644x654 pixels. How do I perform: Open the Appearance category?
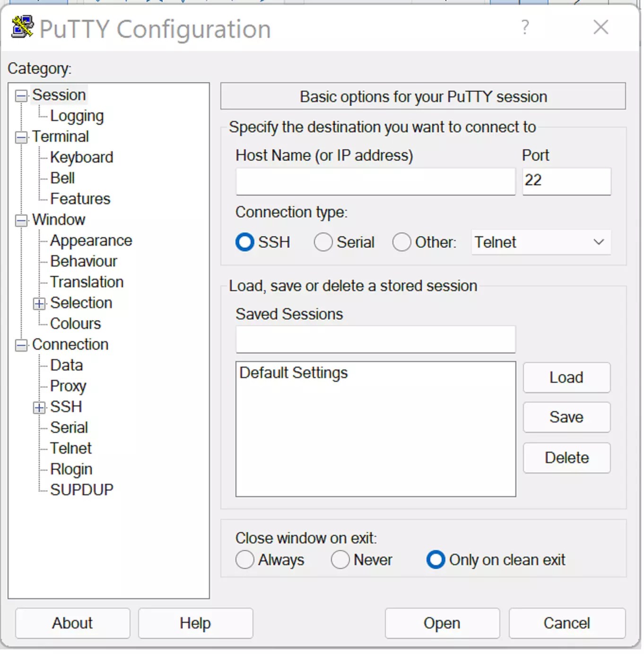[90, 240]
